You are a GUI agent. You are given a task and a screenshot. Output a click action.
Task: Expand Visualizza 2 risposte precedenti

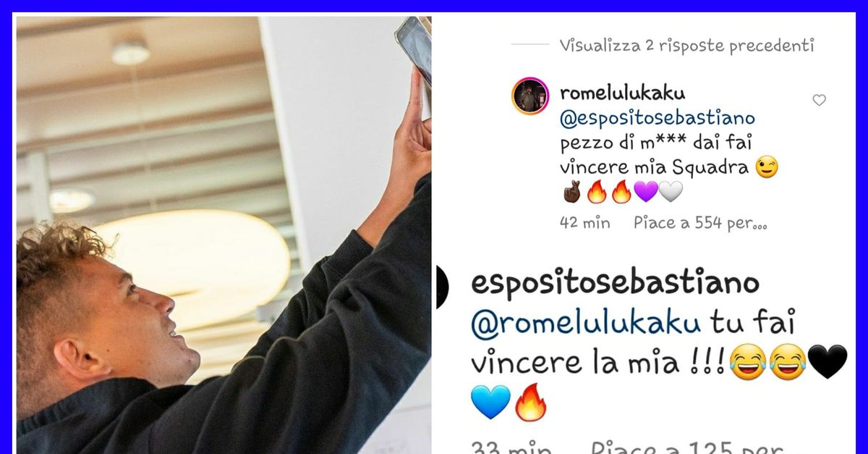pos(686,45)
